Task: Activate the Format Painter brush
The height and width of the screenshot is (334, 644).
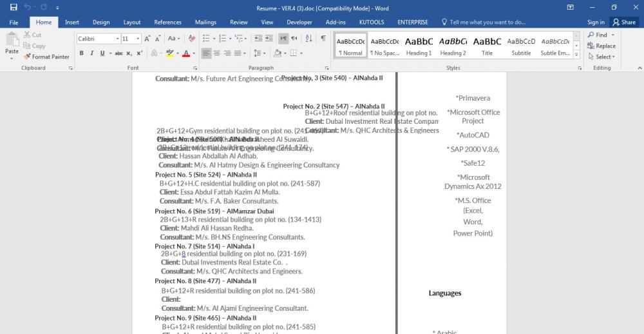Action: point(46,57)
